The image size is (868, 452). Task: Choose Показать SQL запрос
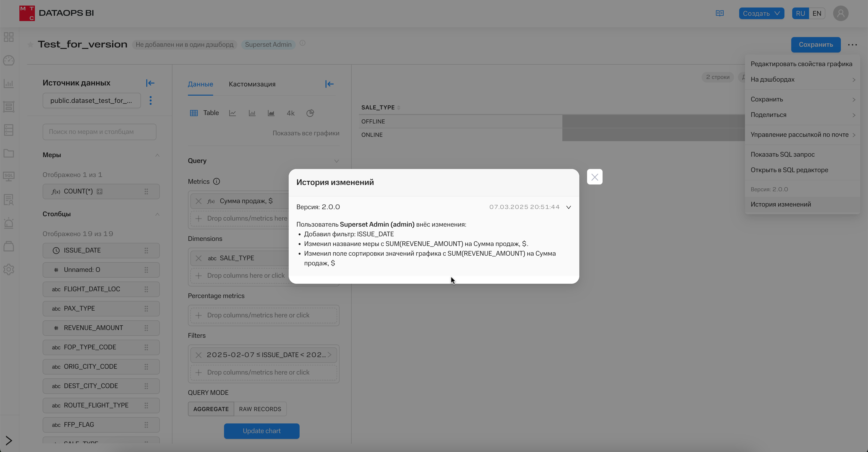tap(803, 155)
